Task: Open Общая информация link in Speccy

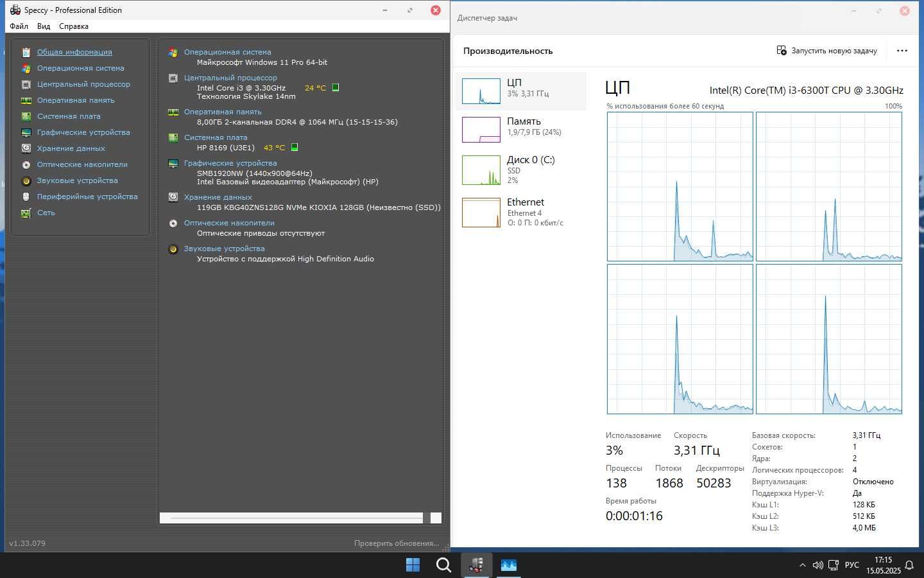Action: coord(74,52)
